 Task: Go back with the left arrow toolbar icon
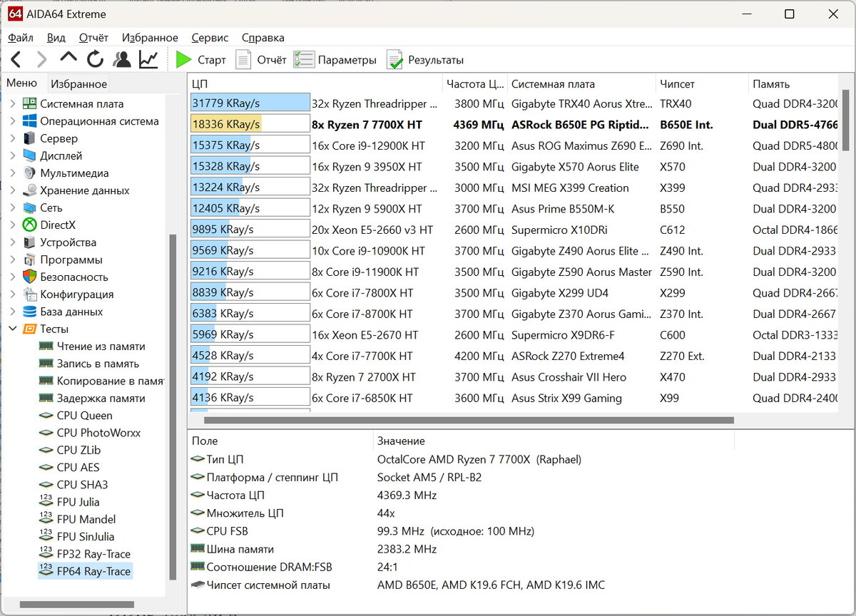(x=16, y=60)
